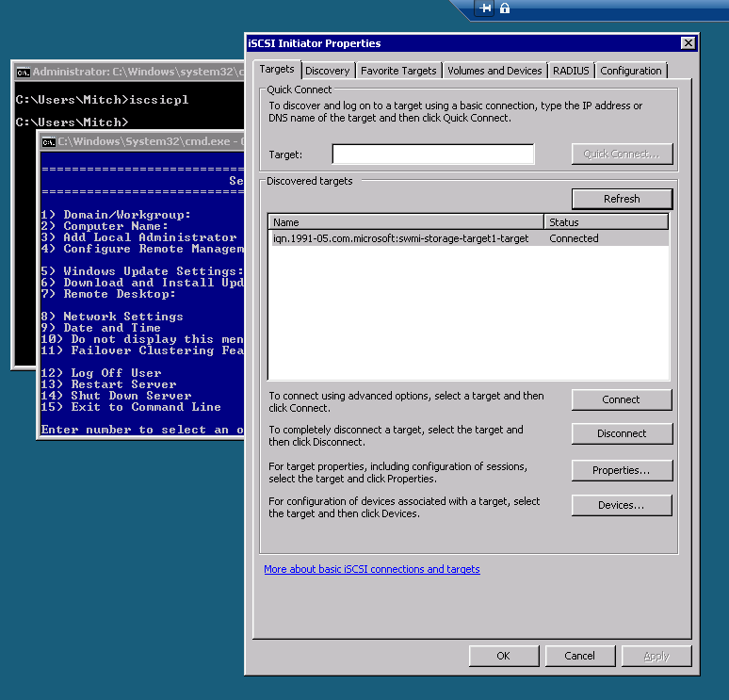Select the swmi-storage-target1 target row

400,239
